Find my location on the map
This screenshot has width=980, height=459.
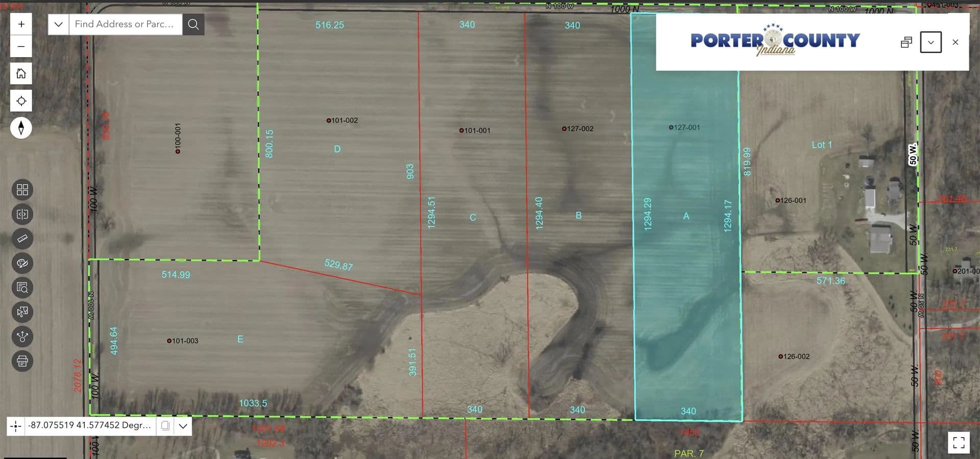coord(21,100)
